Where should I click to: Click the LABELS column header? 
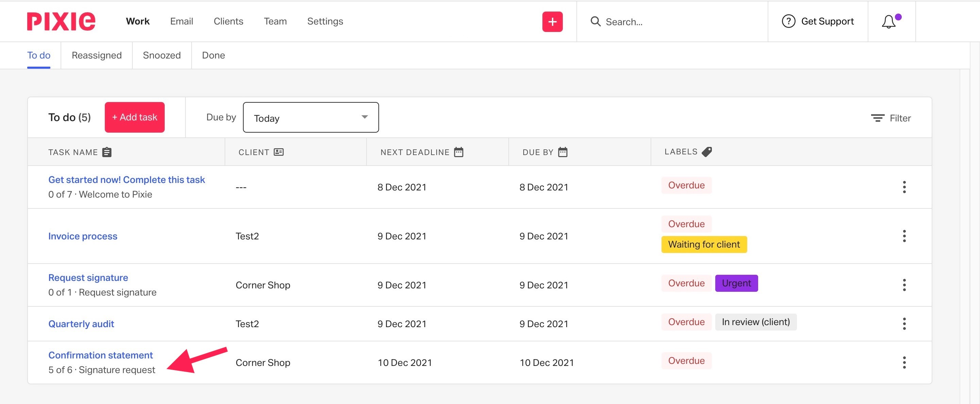click(681, 152)
